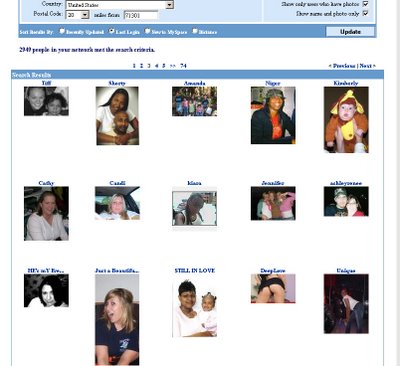View Amanda's group photo thumbnail

(194, 101)
